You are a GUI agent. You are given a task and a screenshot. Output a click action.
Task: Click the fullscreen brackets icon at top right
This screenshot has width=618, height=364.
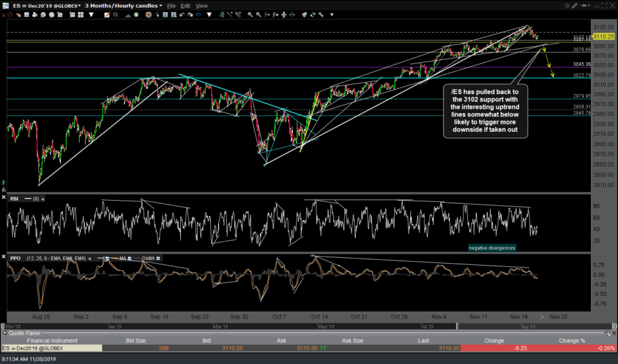(x=604, y=6)
